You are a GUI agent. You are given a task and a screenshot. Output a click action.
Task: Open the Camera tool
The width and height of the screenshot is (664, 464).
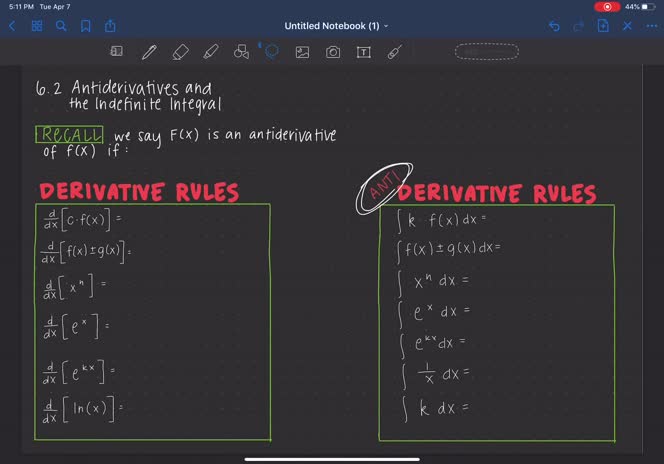coord(333,52)
